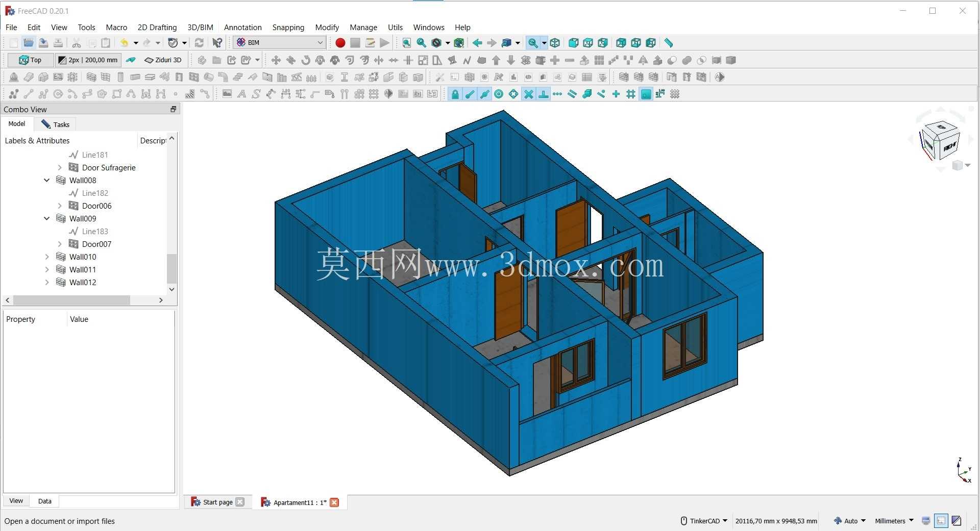Toggle snap to center
The width and height of the screenshot is (980, 531).
pyautogui.click(x=499, y=94)
